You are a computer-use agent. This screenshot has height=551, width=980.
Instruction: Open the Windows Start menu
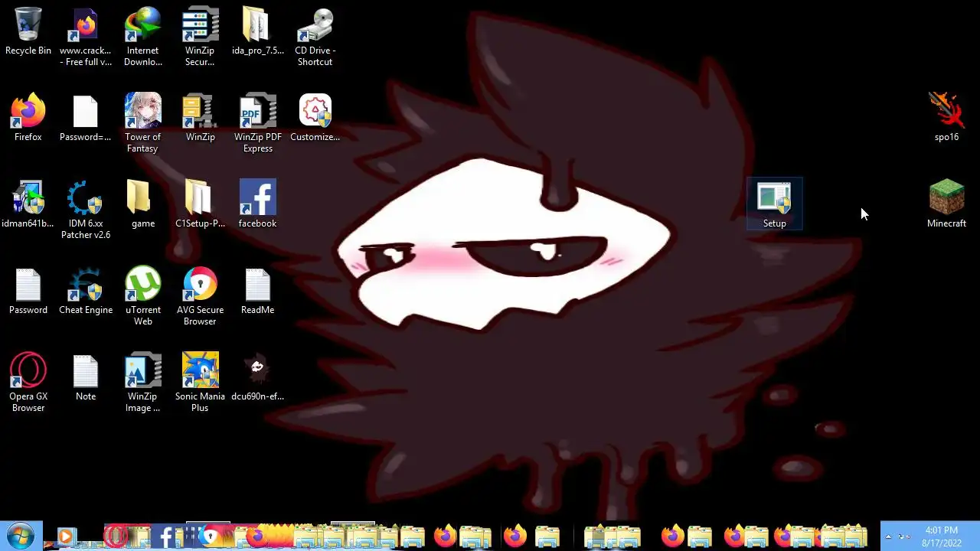tap(20, 536)
